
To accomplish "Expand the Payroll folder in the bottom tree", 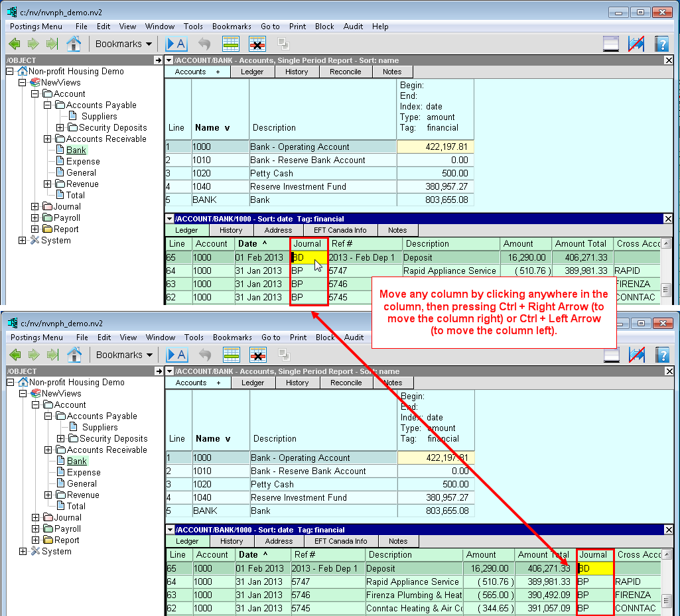I will (35, 529).
